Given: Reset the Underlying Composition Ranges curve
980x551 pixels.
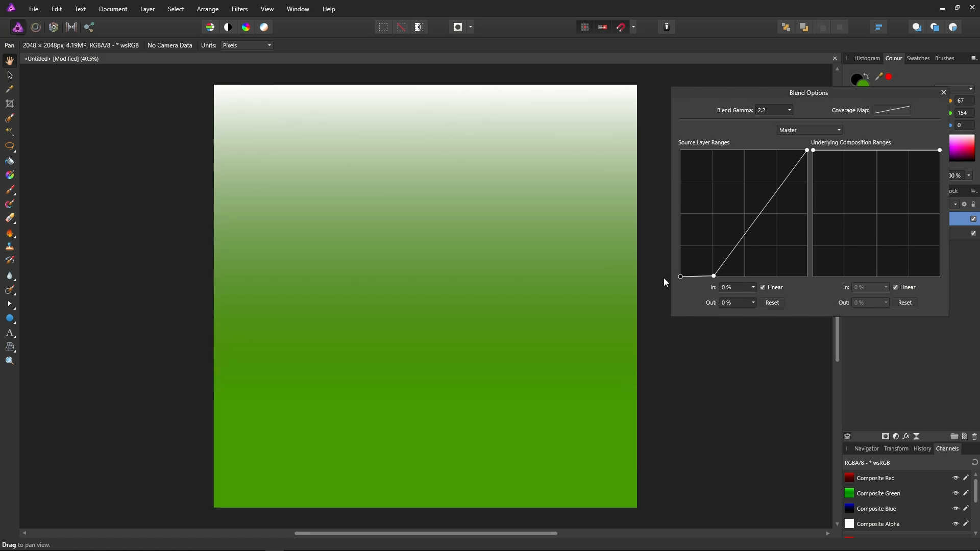Looking at the screenshot, I should tap(904, 303).
